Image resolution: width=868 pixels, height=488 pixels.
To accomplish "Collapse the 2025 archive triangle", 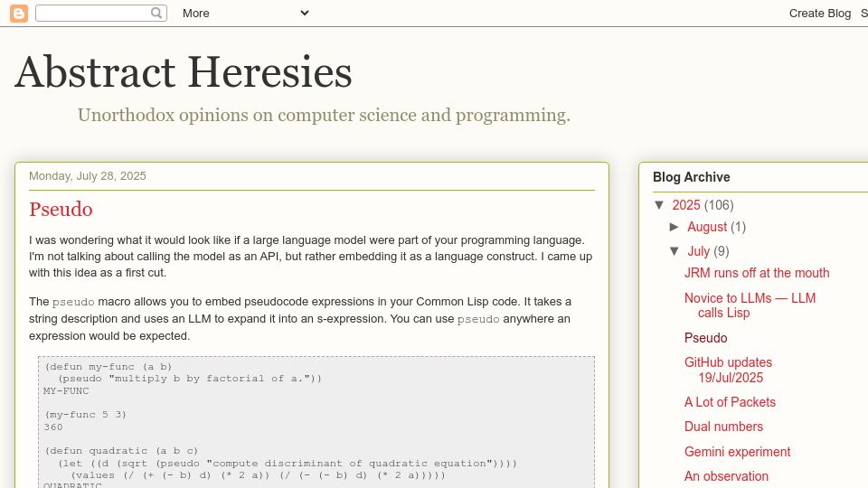I will pyautogui.click(x=659, y=205).
